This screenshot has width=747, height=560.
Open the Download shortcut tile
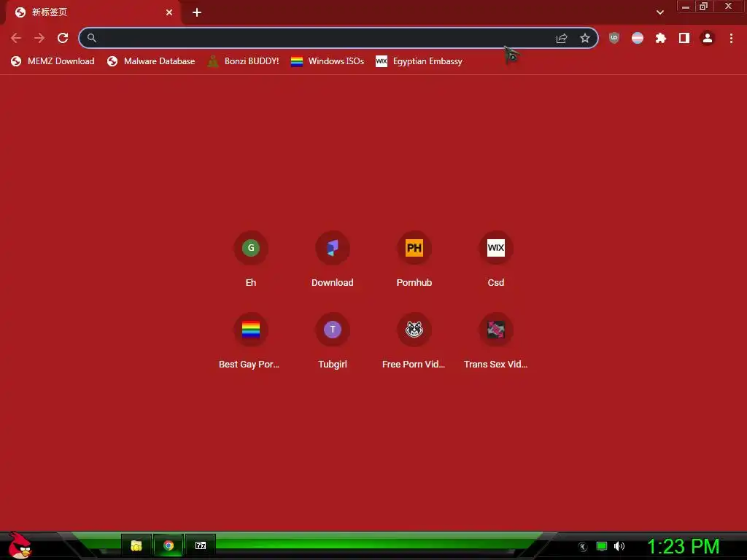point(333,259)
